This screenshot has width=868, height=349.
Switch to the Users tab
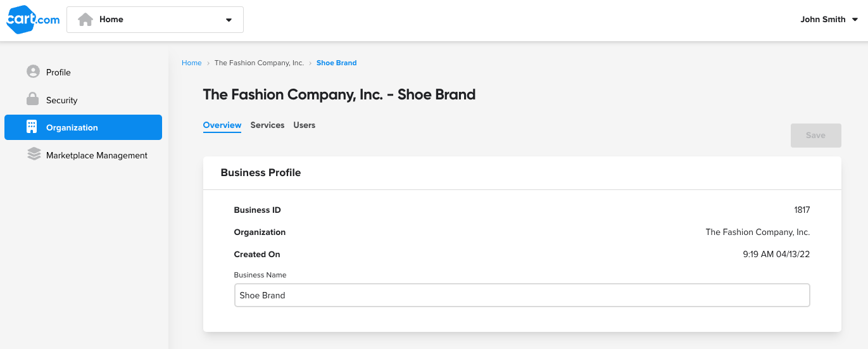[x=304, y=125]
